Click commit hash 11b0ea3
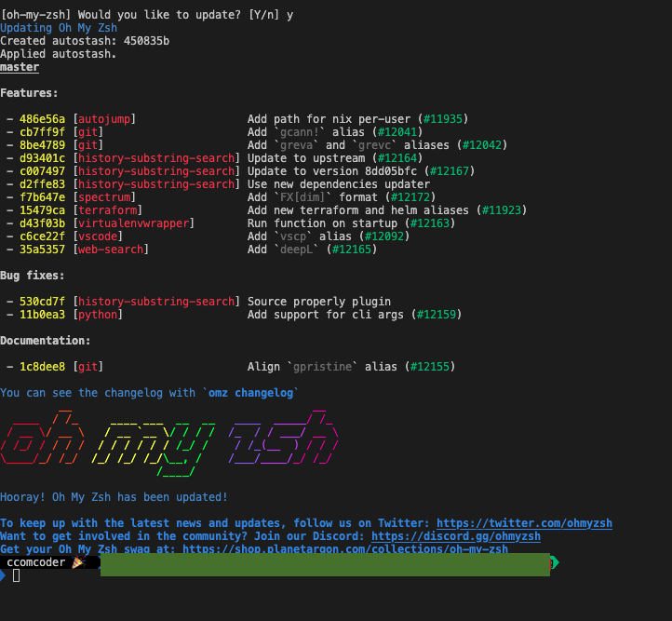This screenshot has height=621, width=672. (43, 315)
